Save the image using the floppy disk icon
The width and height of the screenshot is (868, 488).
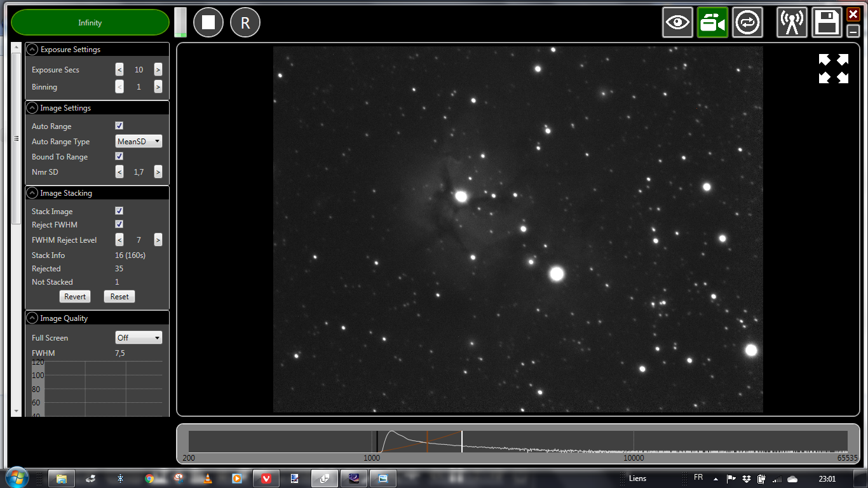pyautogui.click(x=827, y=22)
